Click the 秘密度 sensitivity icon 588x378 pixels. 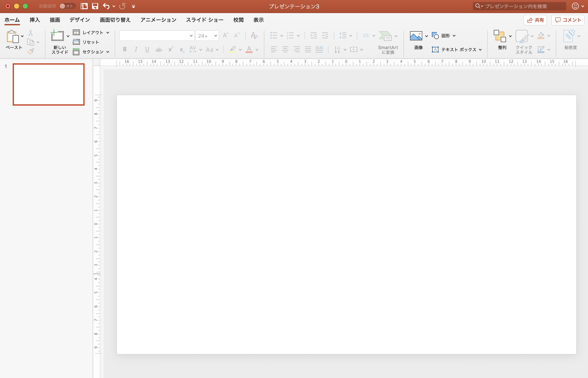[x=569, y=36]
